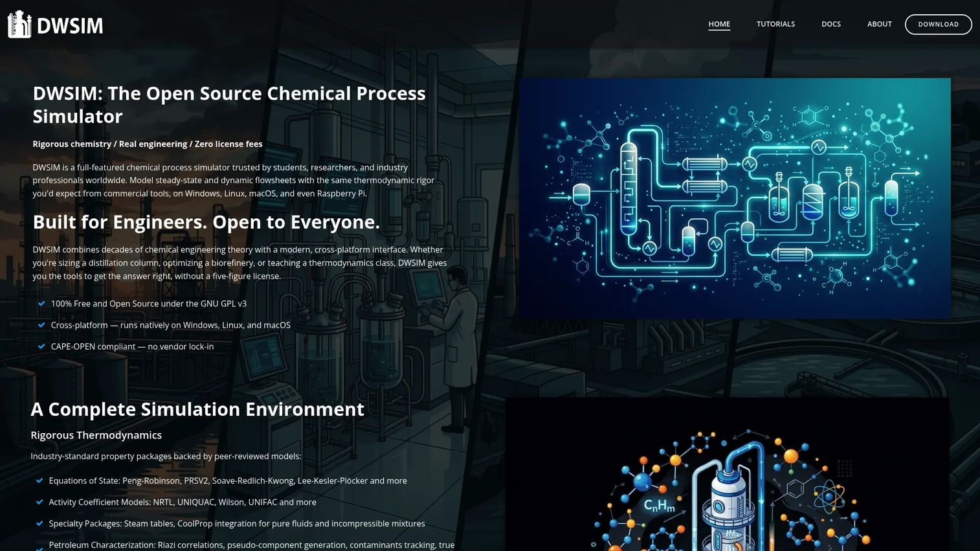Image resolution: width=980 pixels, height=551 pixels.
Task: Open the ABOUT page link
Action: point(879,24)
